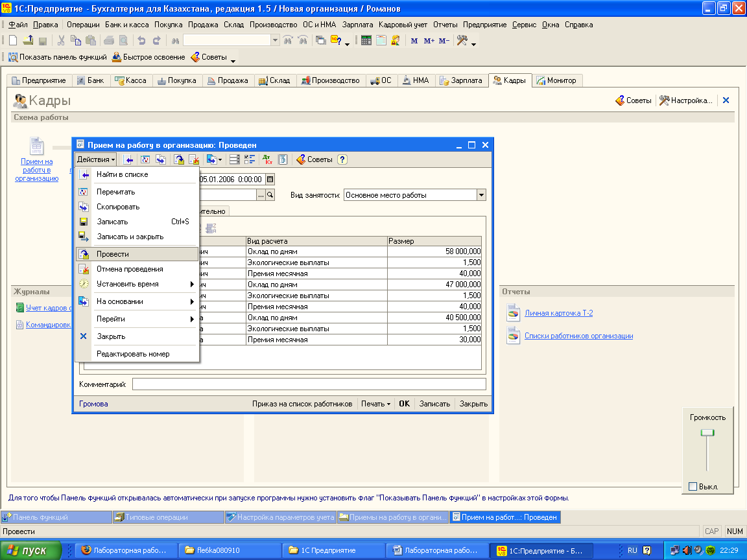747x560 pixels.
Task: Click the Copy document icon in document toolbar
Action: tap(161, 159)
